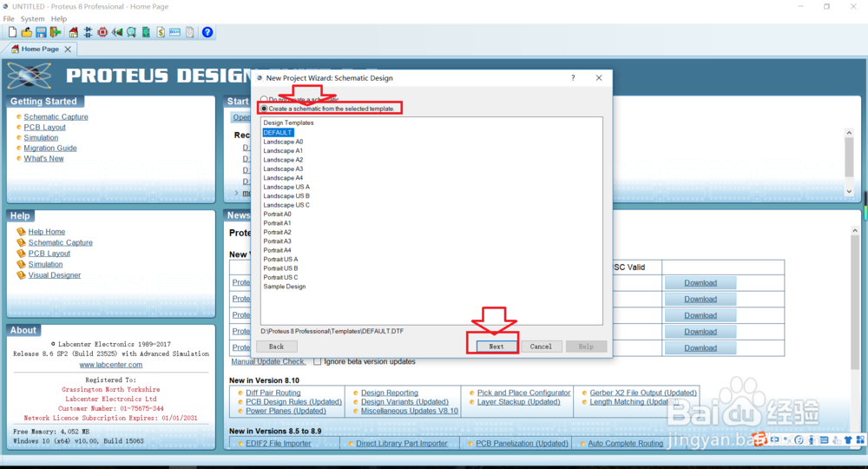Select 'Do not create a schematic' radio

[x=264, y=99]
